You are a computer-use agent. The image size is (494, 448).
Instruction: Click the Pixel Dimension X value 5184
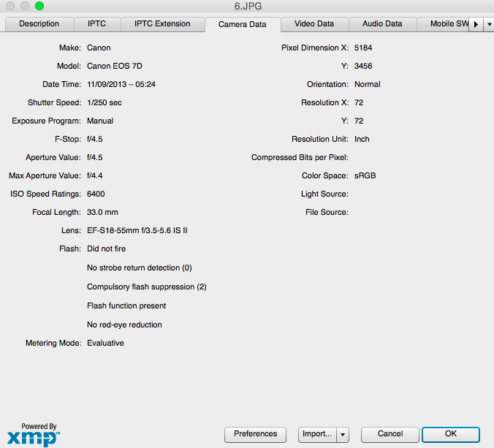coord(363,48)
